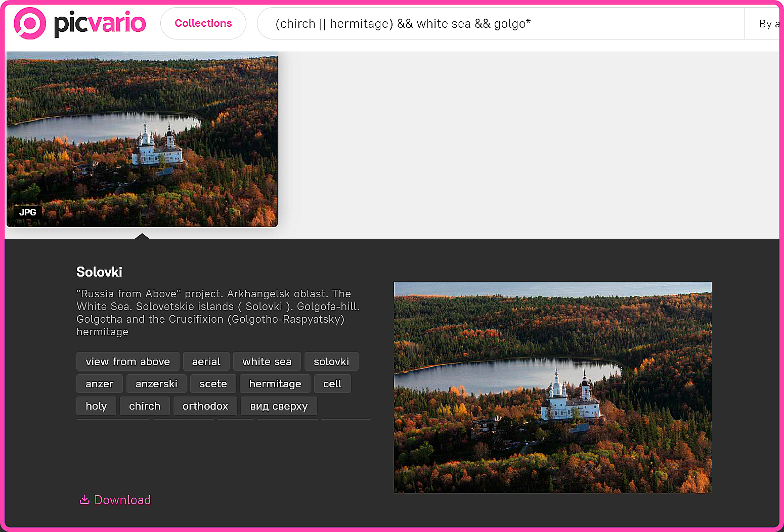Select the 'anzerski' keyword tag

(x=156, y=384)
